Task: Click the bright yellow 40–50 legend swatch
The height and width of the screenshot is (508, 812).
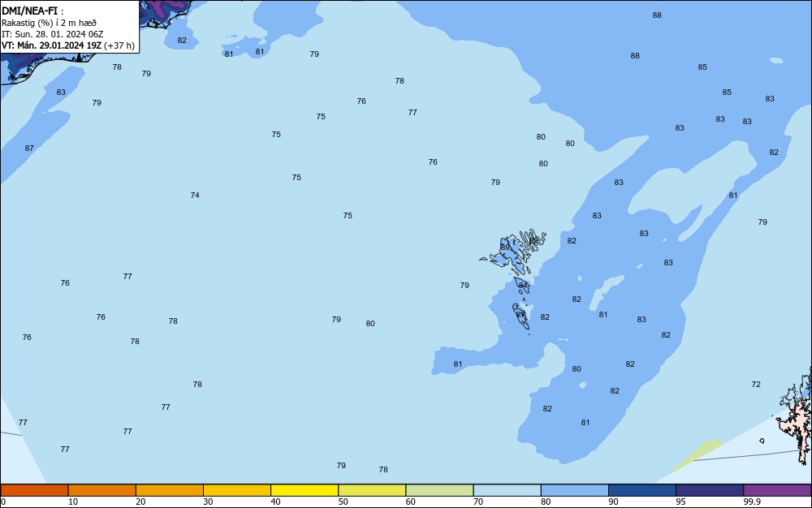Action: (x=304, y=490)
